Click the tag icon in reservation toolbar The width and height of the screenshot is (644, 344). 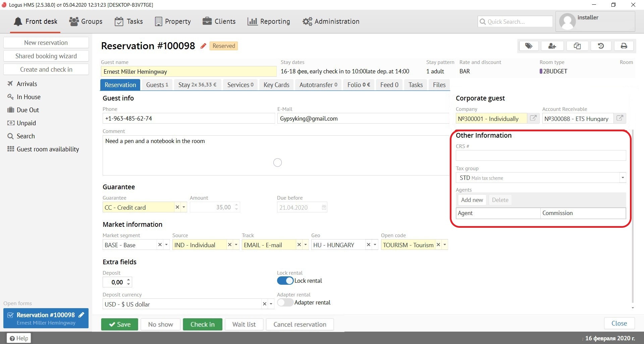[x=529, y=46]
